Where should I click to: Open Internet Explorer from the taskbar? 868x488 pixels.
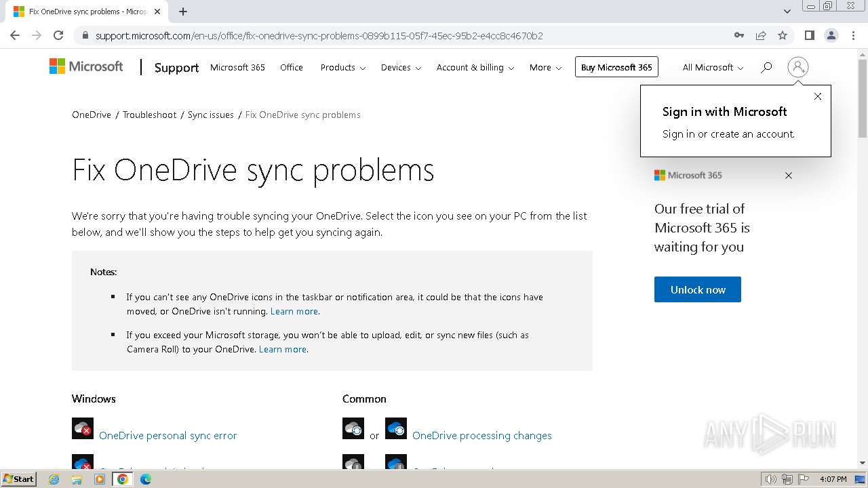coord(54,479)
